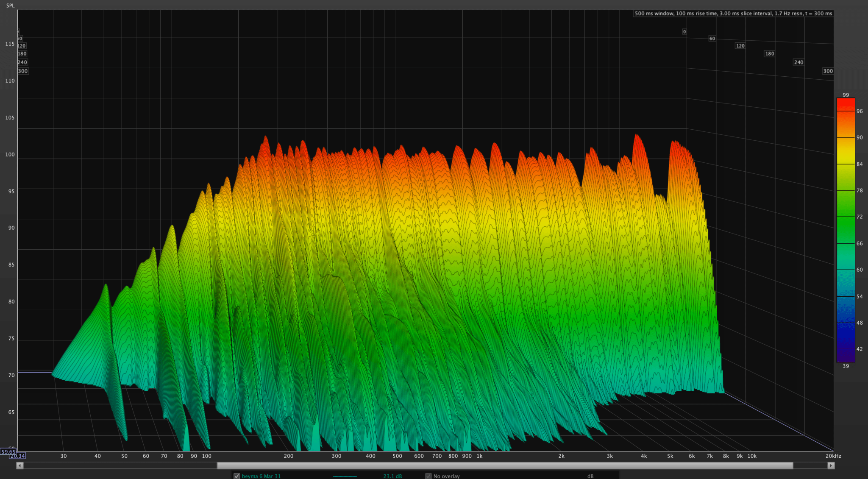Click the 70 value on SPL axis
The width and height of the screenshot is (868, 479).
pos(11,375)
